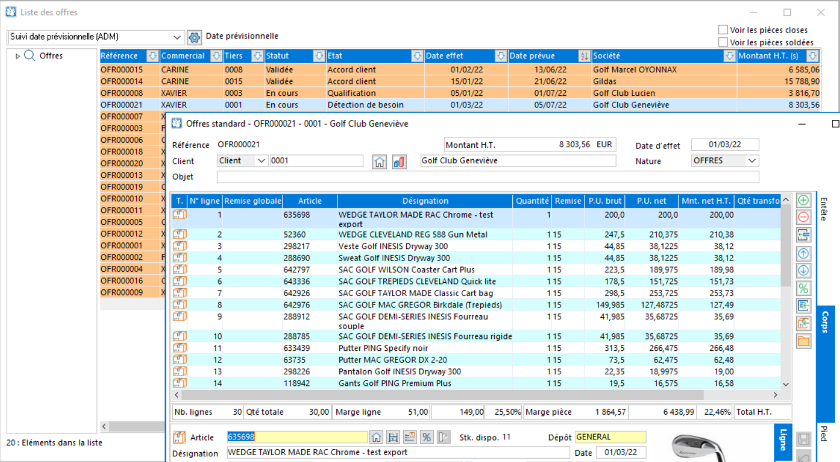The height and width of the screenshot is (462, 840).
Task: Click the magnifier Offres tree icon
Action: [x=29, y=56]
